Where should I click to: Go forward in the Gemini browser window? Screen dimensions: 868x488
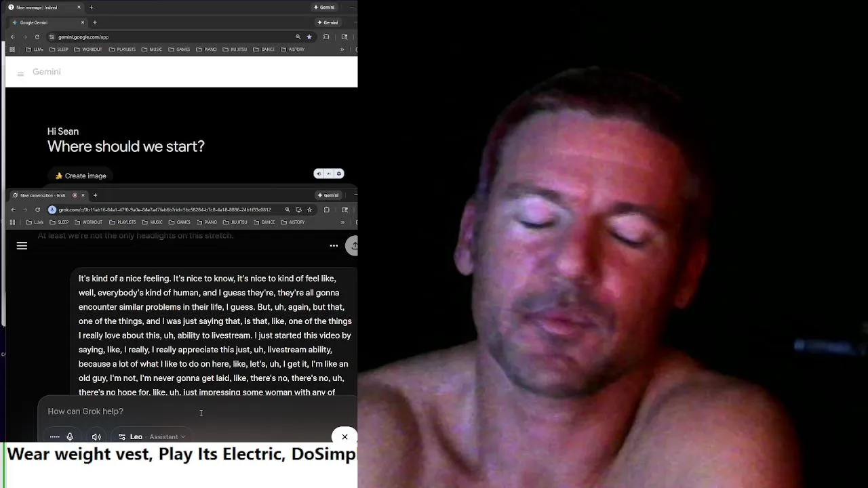pyautogui.click(x=25, y=37)
